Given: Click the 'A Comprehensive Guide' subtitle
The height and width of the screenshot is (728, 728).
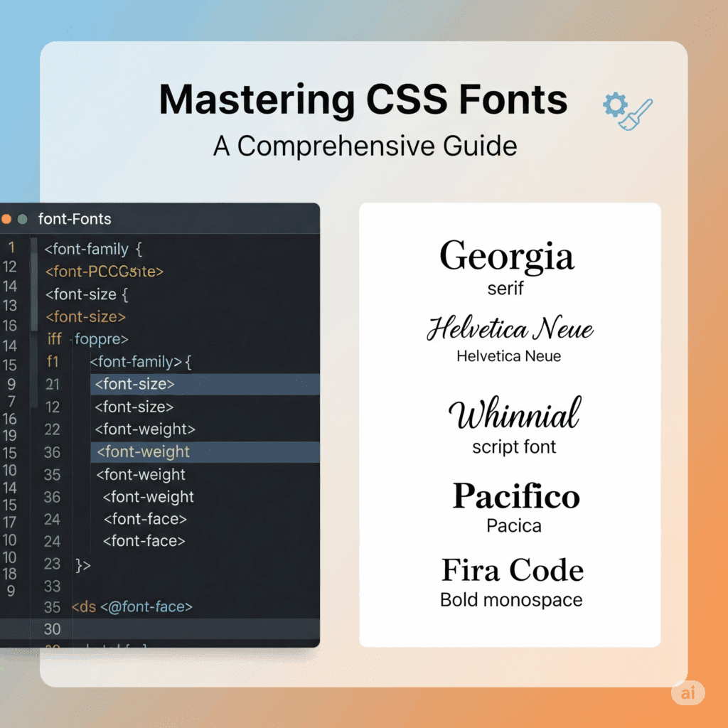Looking at the screenshot, I should 365,146.
